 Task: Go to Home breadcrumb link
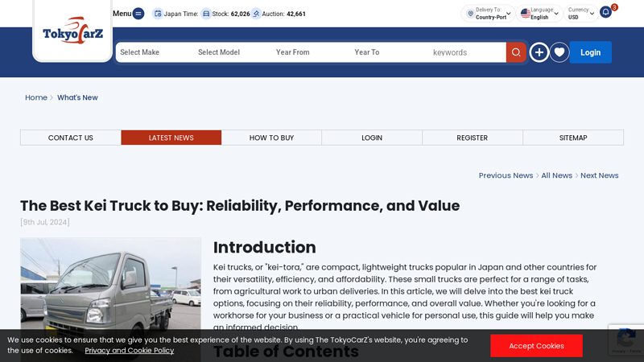point(36,97)
